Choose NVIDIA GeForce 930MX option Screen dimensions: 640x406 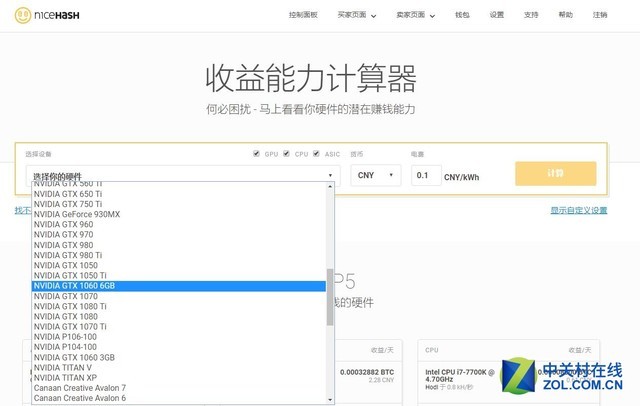pyautogui.click(x=179, y=214)
